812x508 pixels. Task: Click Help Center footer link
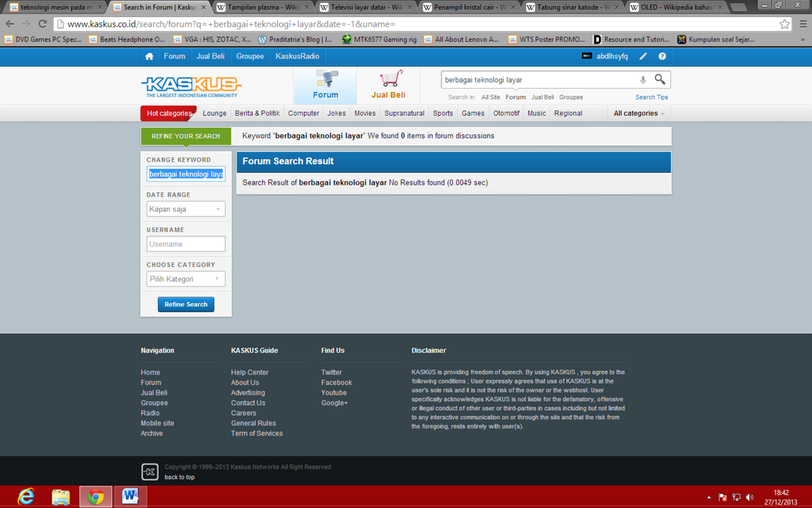click(x=249, y=372)
